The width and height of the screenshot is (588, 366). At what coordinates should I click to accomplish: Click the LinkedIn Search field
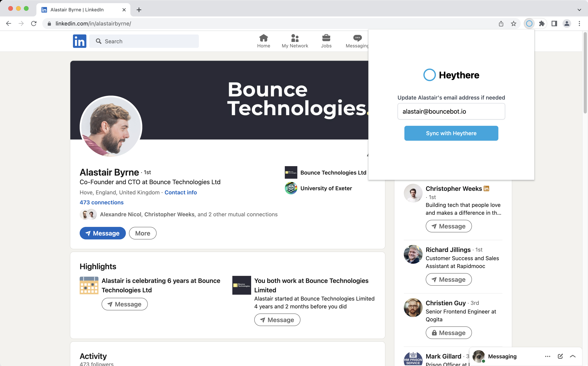pos(144,41)
